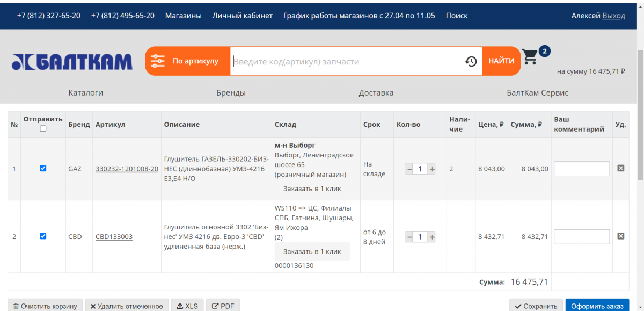
Task: Click the Поиск link in top bar
Action: [457, 16]
